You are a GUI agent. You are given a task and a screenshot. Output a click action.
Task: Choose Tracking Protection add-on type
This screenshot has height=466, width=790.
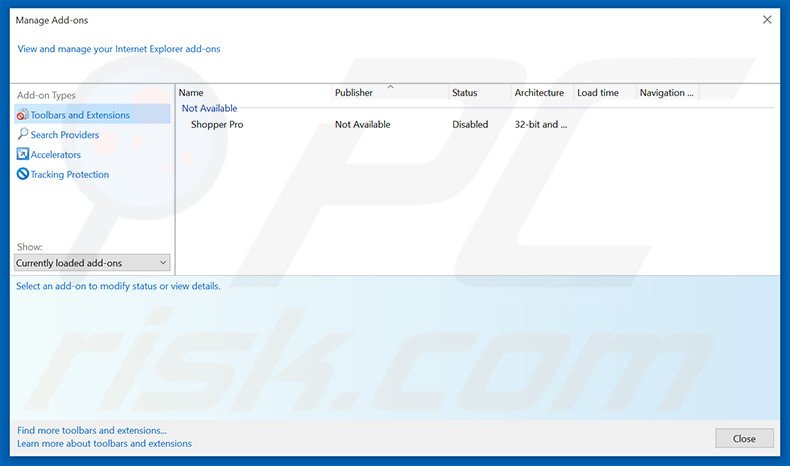70,174
